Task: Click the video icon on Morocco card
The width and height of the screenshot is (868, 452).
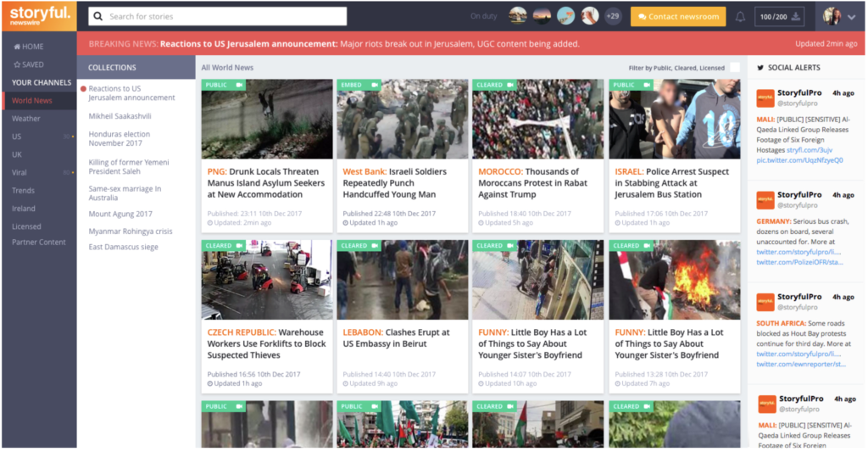Action: [x=510, y=85]
